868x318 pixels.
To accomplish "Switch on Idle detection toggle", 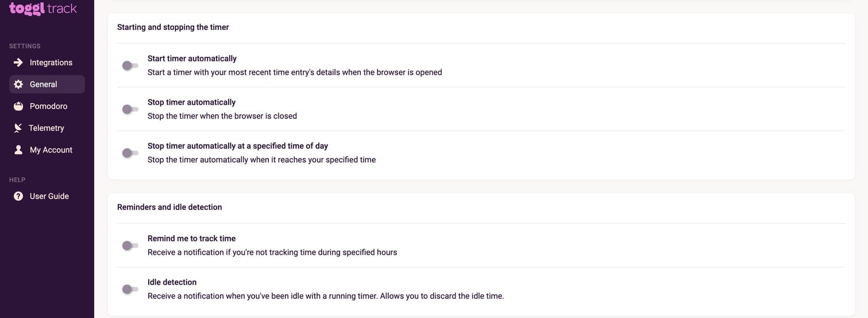I will (x=130, y=289).
